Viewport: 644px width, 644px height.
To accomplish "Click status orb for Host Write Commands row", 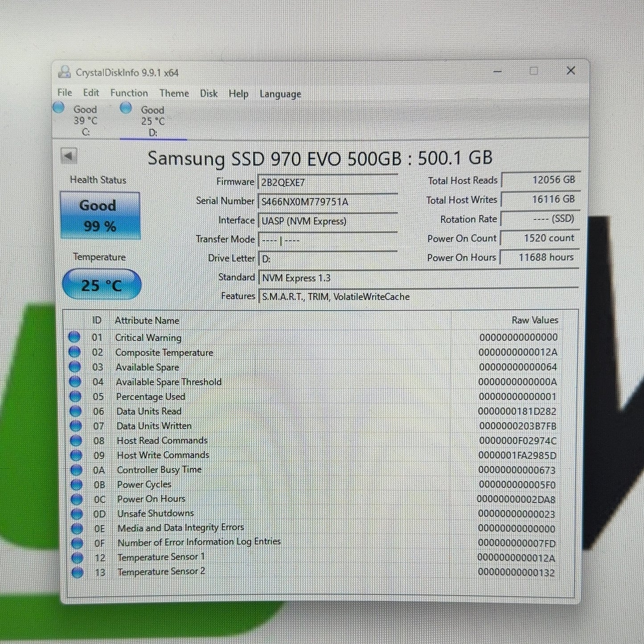I will coord(76,455).
